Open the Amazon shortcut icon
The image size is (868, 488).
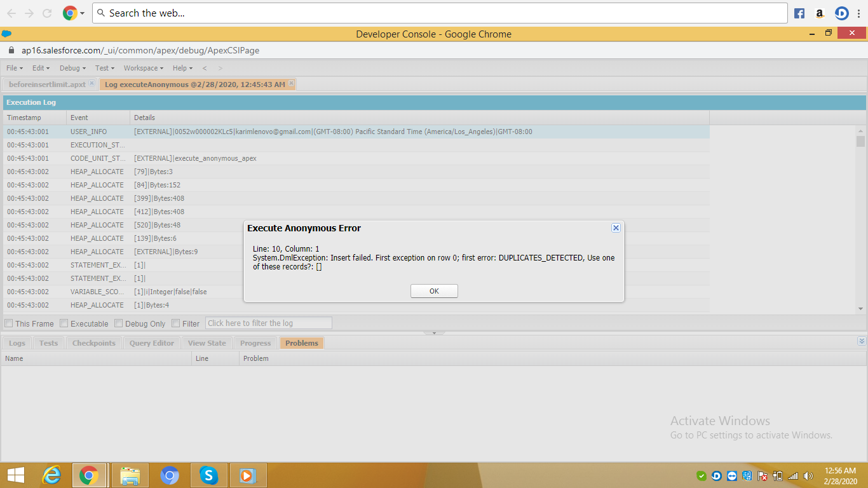[x=820, y=13]
